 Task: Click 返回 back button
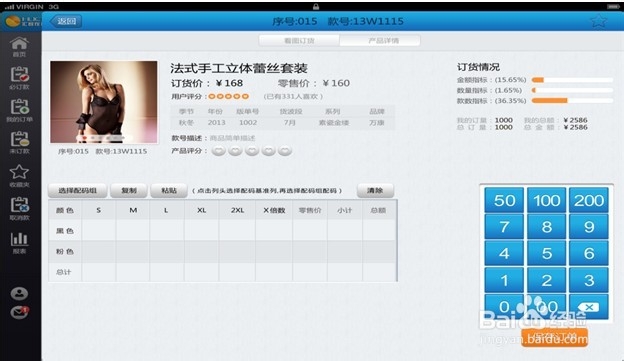click(x=66, y=21)
